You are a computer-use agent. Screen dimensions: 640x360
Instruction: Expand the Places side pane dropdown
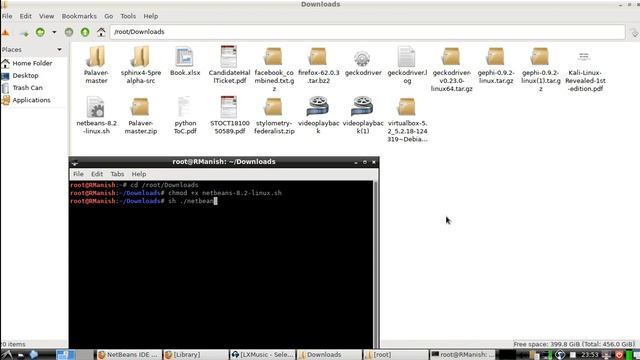(60, 49)
